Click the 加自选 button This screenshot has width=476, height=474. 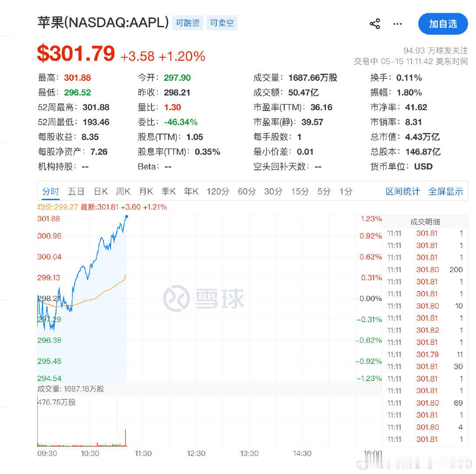[443, 24]
